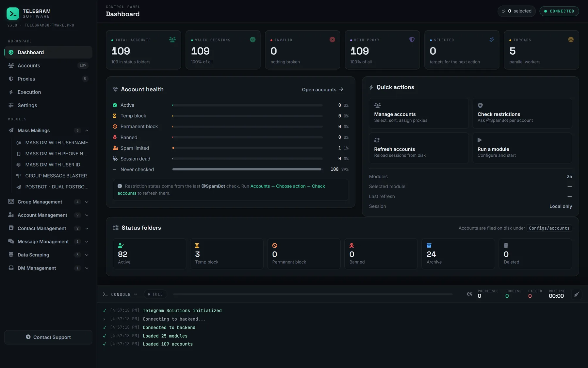This screenshot has width=588, height=368.
Task: Click the Open accounts link
Action: coord(322,90)
